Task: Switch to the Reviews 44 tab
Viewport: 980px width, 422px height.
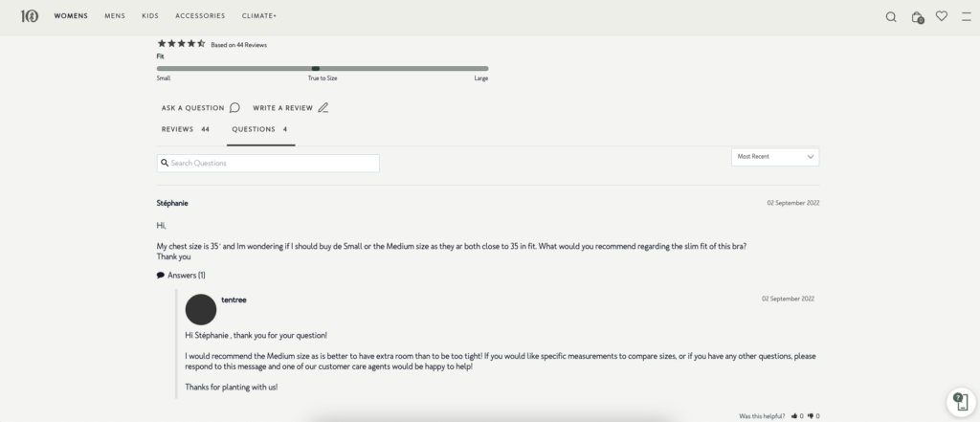Action: pyautogui.click(x=185, y=129)
